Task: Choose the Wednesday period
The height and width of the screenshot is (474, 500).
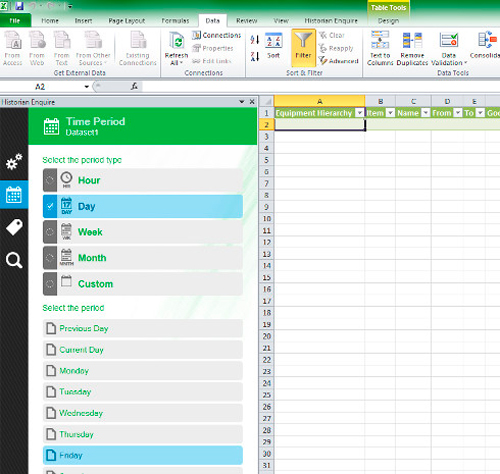Action: pos(143,413)
